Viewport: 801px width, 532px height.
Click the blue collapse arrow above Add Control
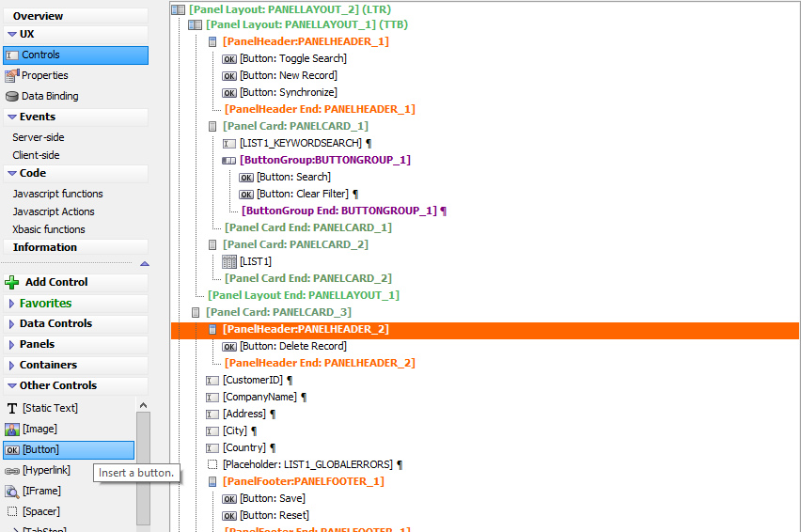click(x=145, y=264)
